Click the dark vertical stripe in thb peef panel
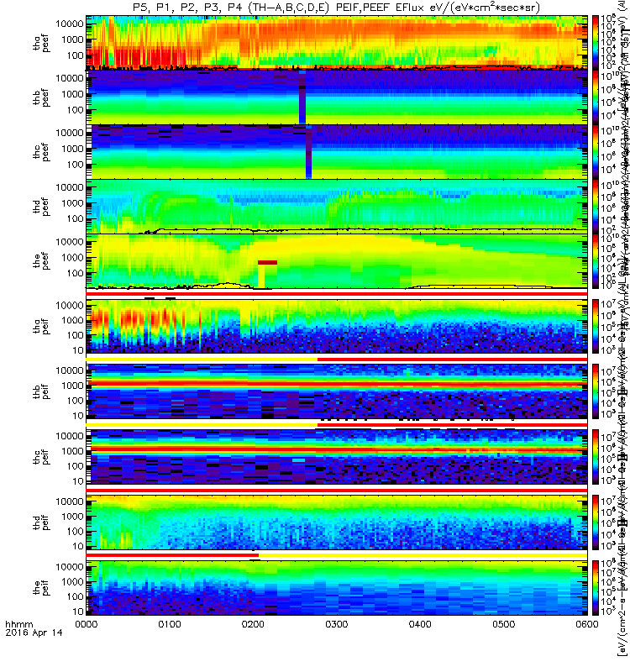 302,97
